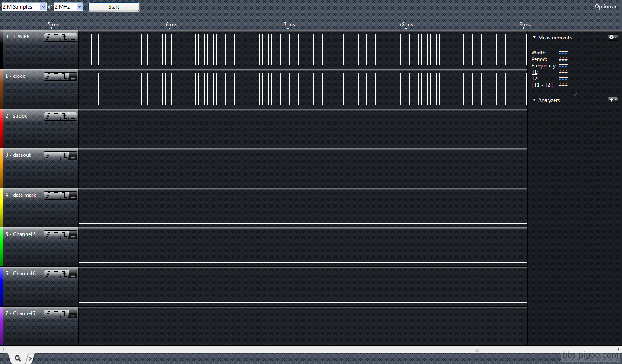Click the T2 timing marker link
Screen dimensions: 622x364
(535, 79)
